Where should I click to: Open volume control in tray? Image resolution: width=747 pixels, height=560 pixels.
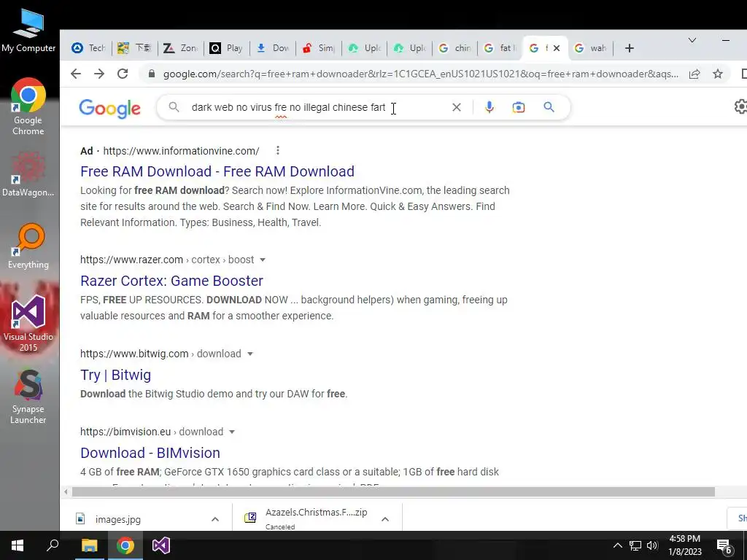(652, 545)
